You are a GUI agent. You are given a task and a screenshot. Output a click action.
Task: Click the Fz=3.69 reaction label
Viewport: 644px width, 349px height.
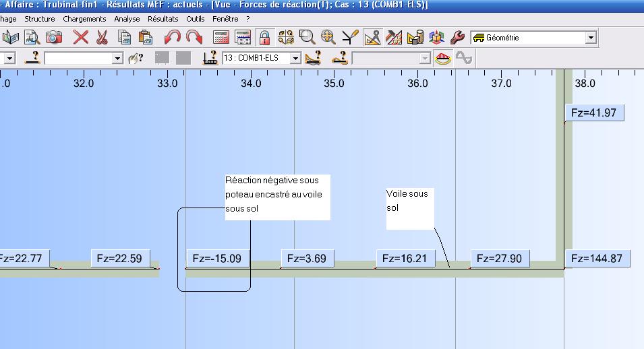click(x=307, y=258)
